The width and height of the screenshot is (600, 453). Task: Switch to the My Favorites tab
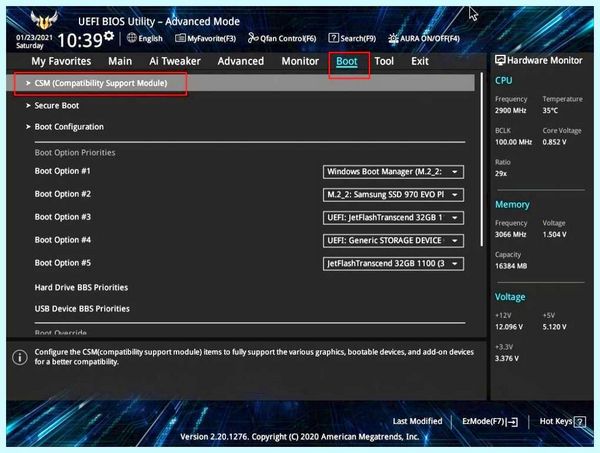click(x=61, y=61)
